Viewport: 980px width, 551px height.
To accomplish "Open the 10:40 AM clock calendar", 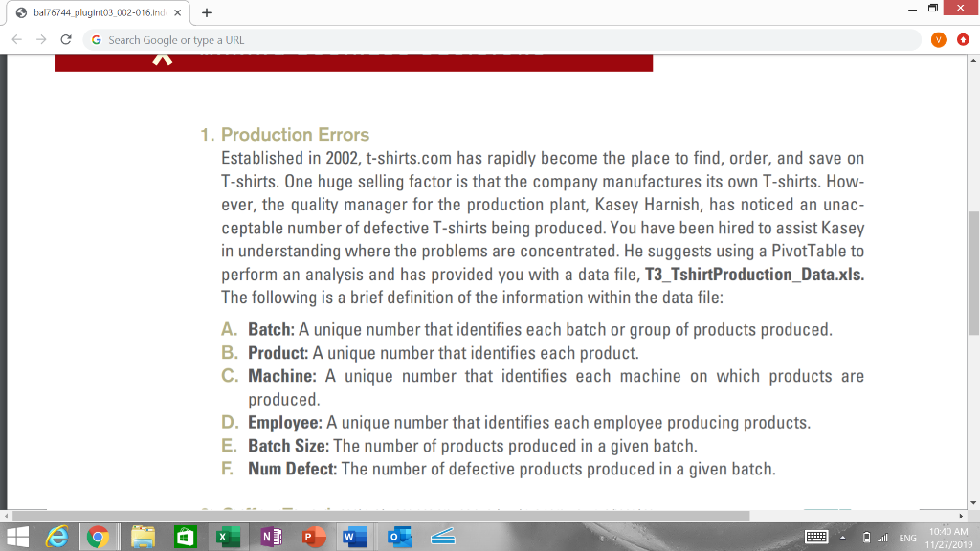I will pos(948,538).
